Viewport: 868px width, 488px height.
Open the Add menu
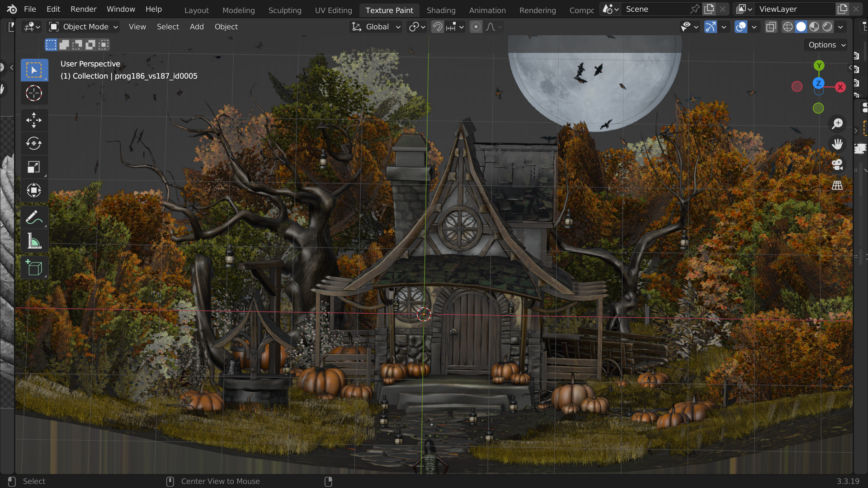[197, 27]
